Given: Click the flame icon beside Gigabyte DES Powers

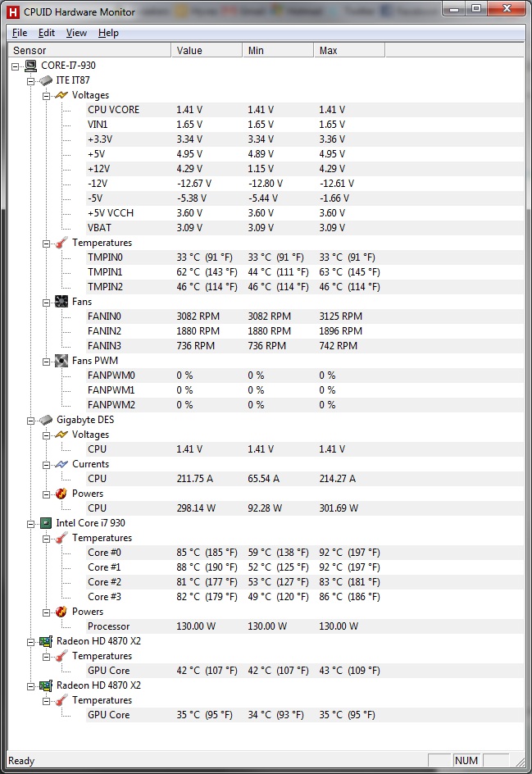Looking at the screenshot, I should click(x=61, y=494).
